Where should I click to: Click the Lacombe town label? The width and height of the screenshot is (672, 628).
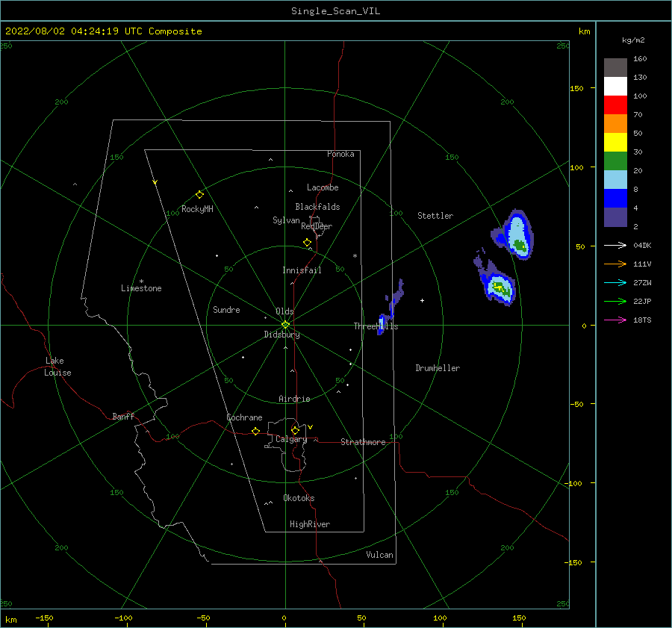coord(323,187)
